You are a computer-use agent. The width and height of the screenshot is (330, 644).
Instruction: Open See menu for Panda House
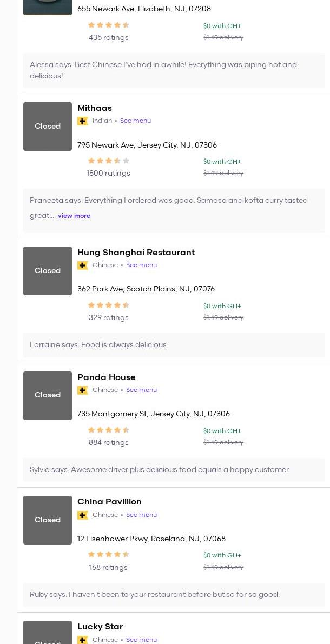[x=141, y=390]
